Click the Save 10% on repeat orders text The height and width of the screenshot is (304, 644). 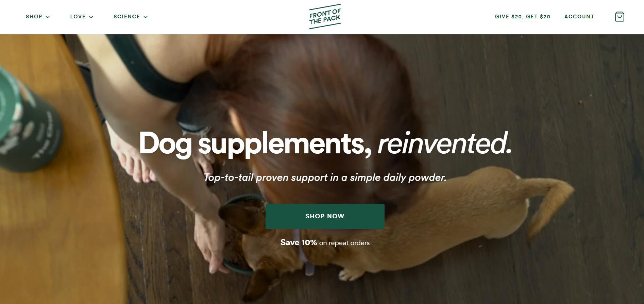(325, 243)
